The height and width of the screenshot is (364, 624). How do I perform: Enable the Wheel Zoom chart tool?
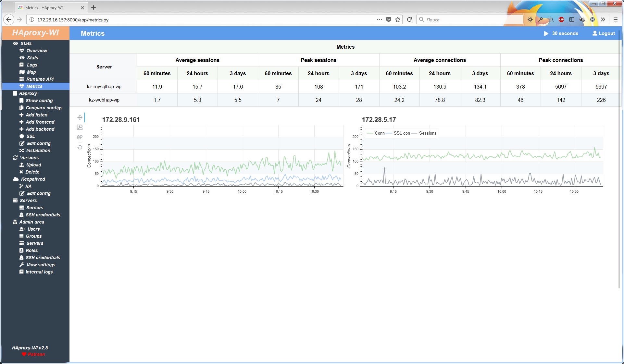80,137
